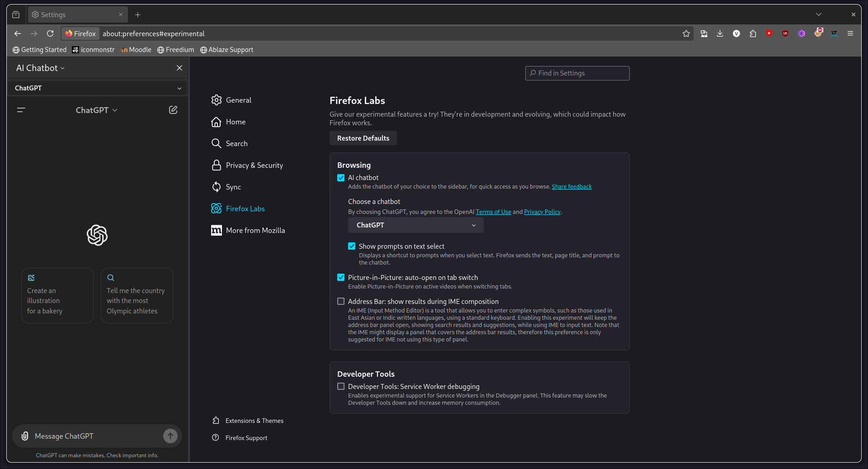Viewport: 868px width, 469px height.
Task: Open the Firefox hamburger application menu
Action: 850,33
